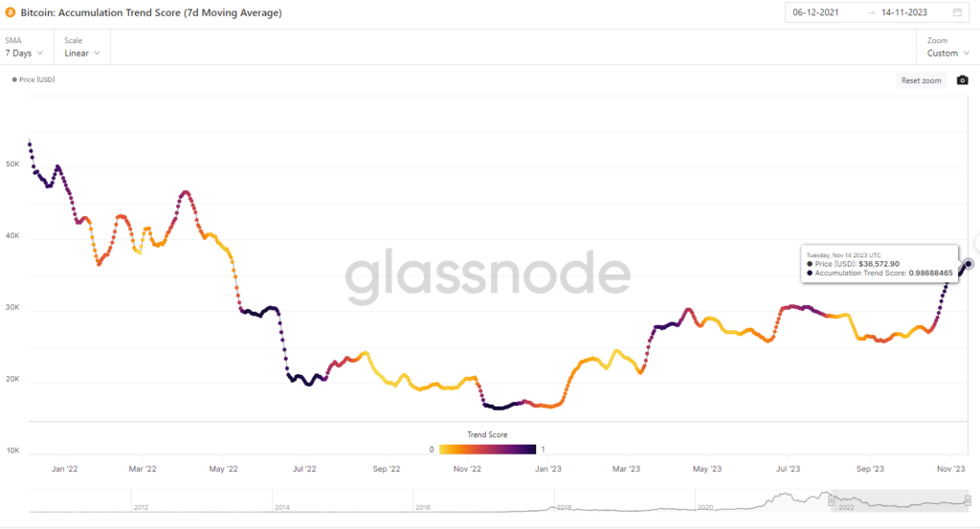Toggle the Price [USD] legend series
Image resolution: width=980 pixels, height=529 pixels.
pos(33,79)
